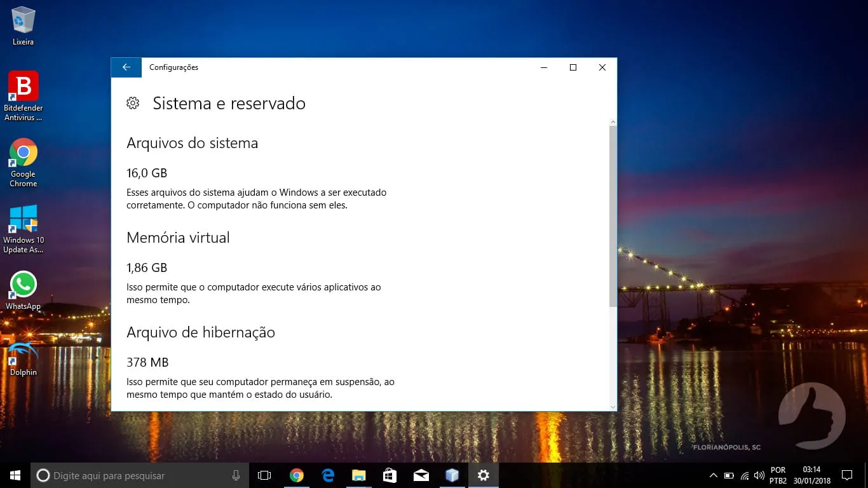Open the Lixeira recycle bin icon
868x488 pixels.
coord(24,26)
